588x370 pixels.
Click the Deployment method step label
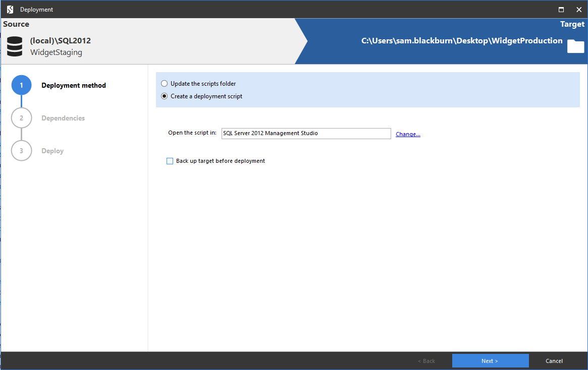(x=74, y=85)
